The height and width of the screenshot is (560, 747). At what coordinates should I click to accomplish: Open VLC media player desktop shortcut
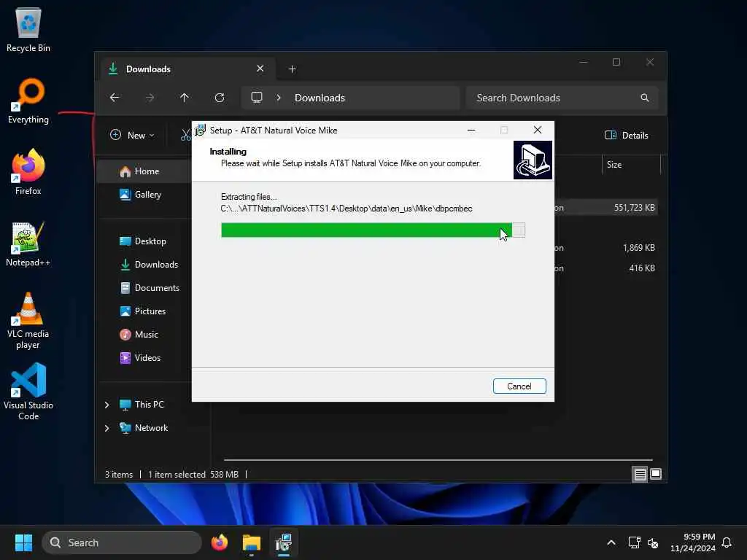click(28, 320)
